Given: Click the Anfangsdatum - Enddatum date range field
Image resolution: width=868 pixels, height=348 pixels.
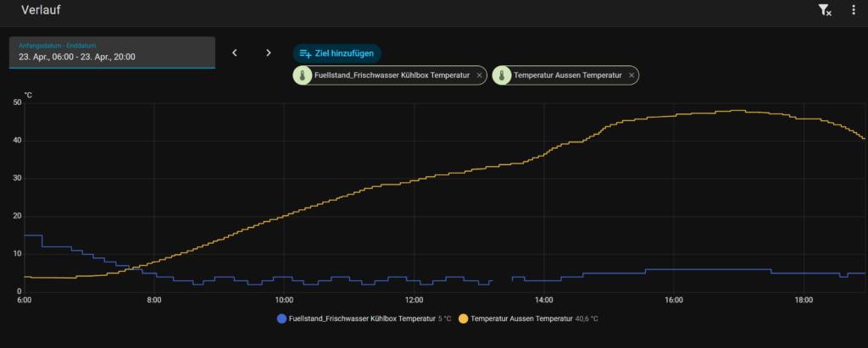Looking at the screenshot, I should tap(112, 52).
